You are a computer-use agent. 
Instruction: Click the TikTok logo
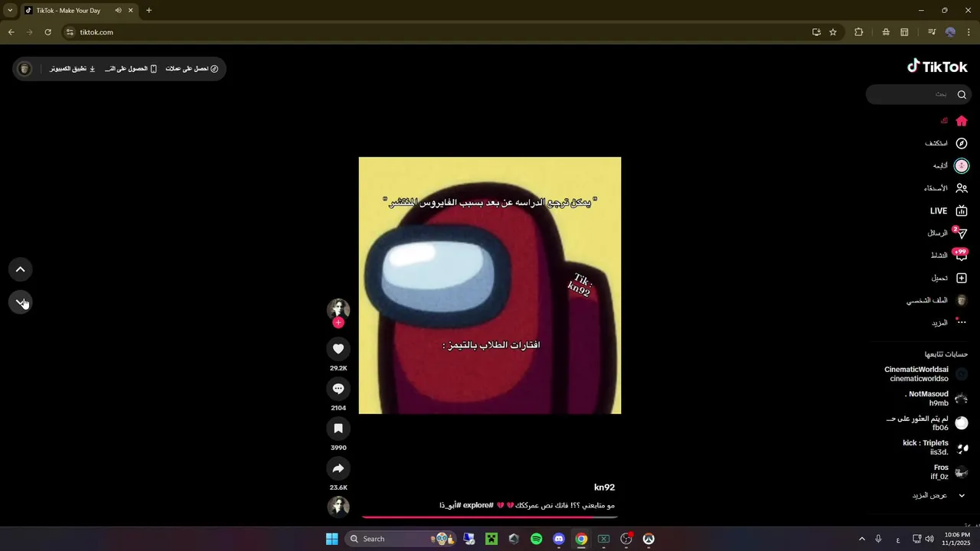(x=937, y=67)
